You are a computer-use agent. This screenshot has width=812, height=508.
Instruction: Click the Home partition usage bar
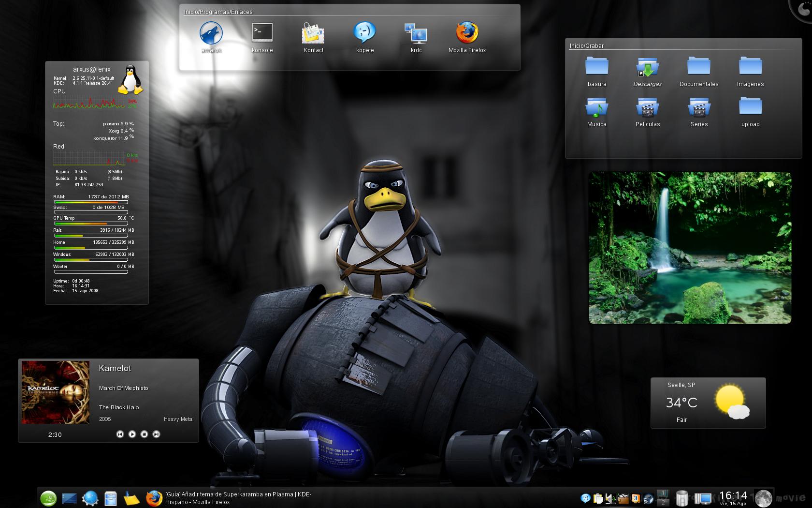point(91,248)
